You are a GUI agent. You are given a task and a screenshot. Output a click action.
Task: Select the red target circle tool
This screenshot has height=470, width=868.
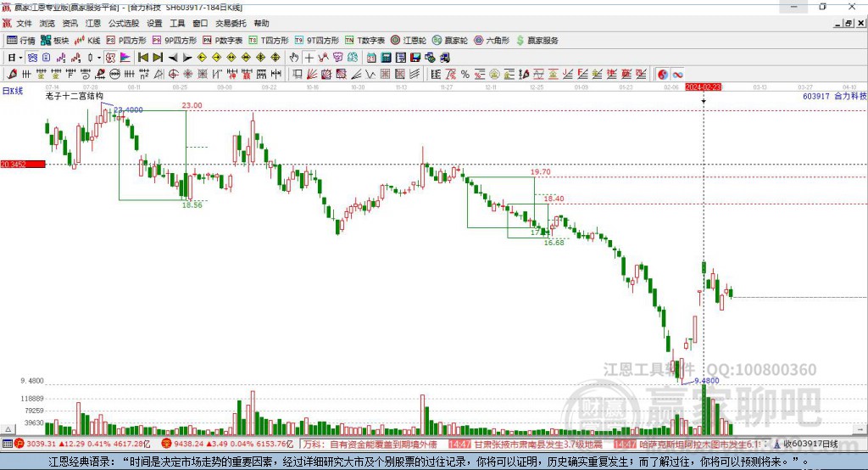point(173,75)
